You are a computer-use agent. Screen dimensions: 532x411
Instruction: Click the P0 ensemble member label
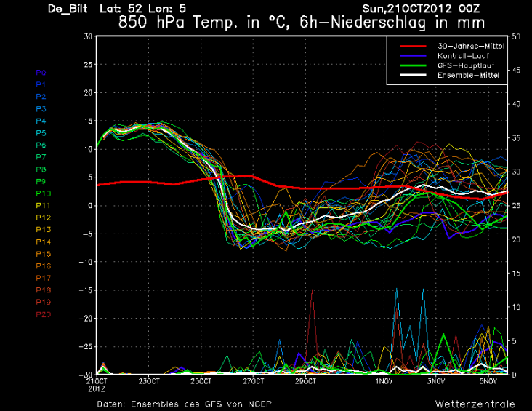click(41, 73)
